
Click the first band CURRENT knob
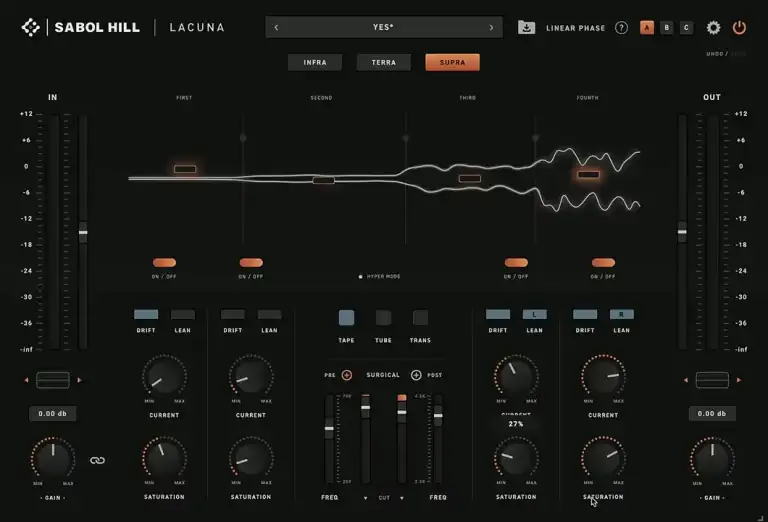pyautogui.click(x=164, y=377)
